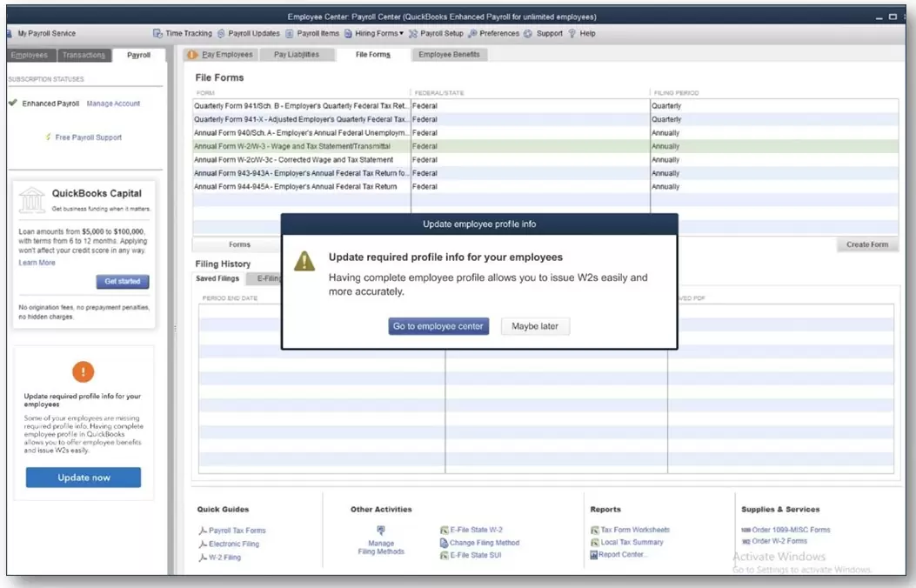
Task: Click the Manage Account link
Action: click(x=113, y=104)
